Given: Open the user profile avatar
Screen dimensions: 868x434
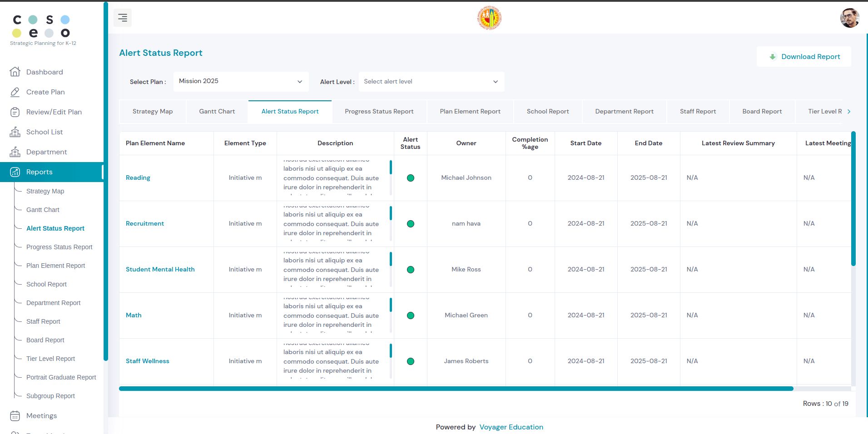Looking at the screenshot, I should pos(849,18).
